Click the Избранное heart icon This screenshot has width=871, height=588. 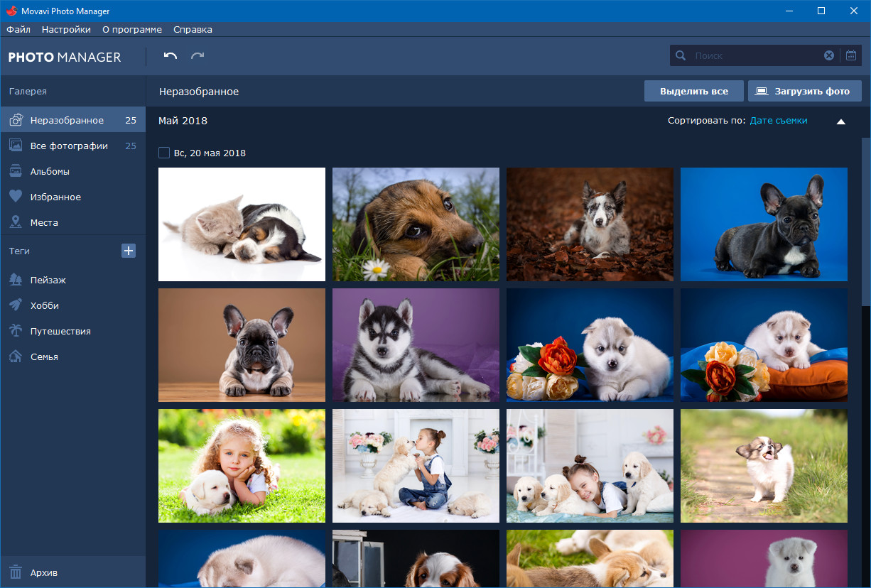coord(16,197)
